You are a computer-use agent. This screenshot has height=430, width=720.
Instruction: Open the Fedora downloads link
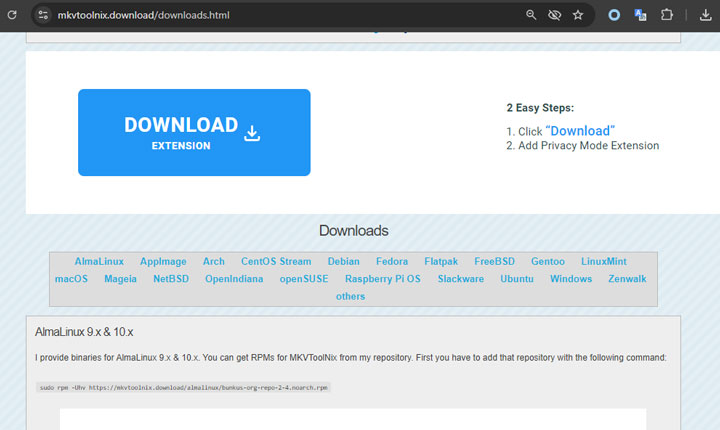(x=392, y=261)
